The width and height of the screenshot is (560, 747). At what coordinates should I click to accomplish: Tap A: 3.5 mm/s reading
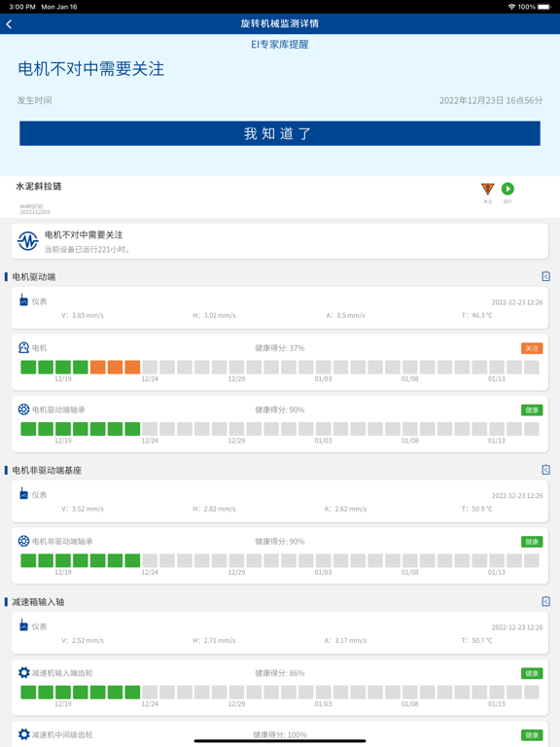pyautogui.click(x=345, y=315)
